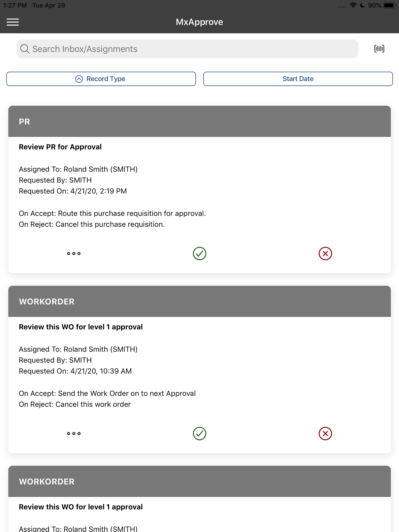Viewport: 399px width, 532px height.
Task: Open the hamburger navigation menu
Action: pos(13,22)
